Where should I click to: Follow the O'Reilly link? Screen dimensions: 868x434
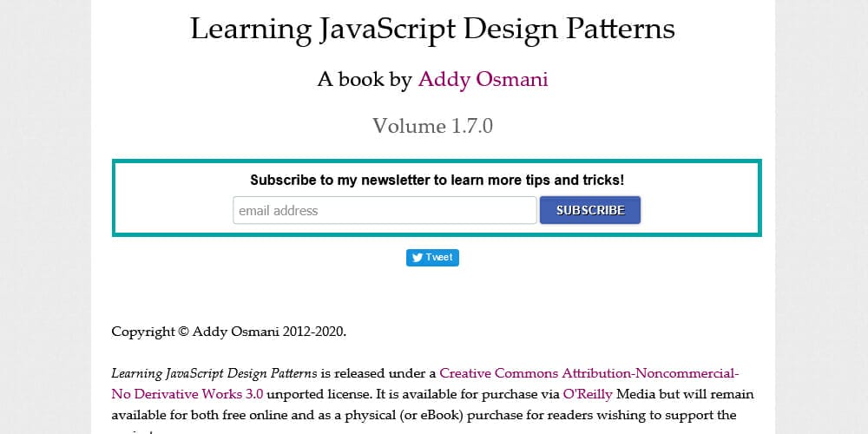pos(588,394)
